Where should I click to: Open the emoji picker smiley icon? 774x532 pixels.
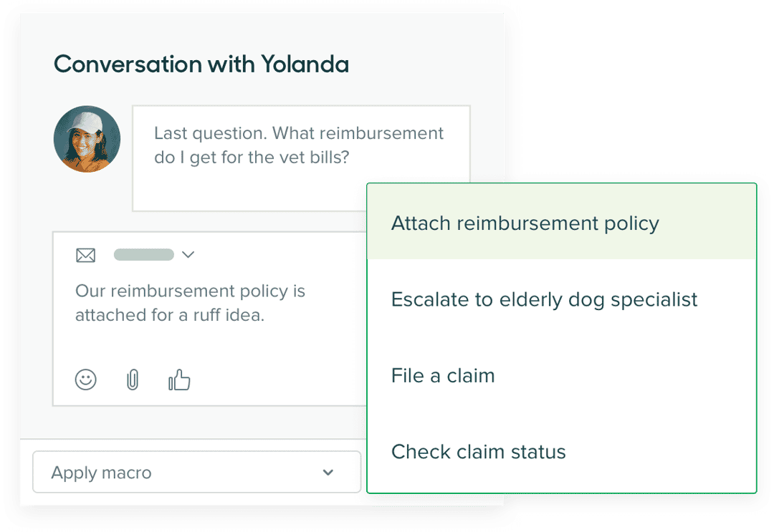coord(85,379)
